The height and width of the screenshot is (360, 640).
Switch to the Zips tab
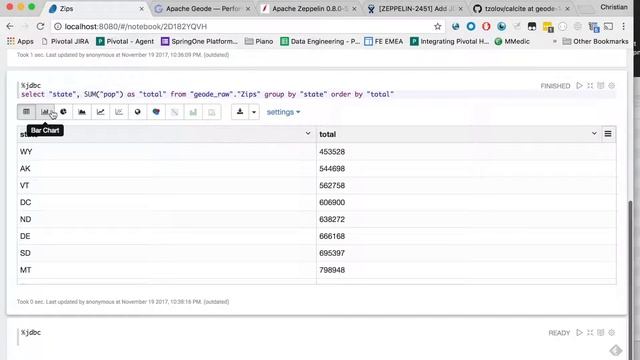tap(95, 9)
